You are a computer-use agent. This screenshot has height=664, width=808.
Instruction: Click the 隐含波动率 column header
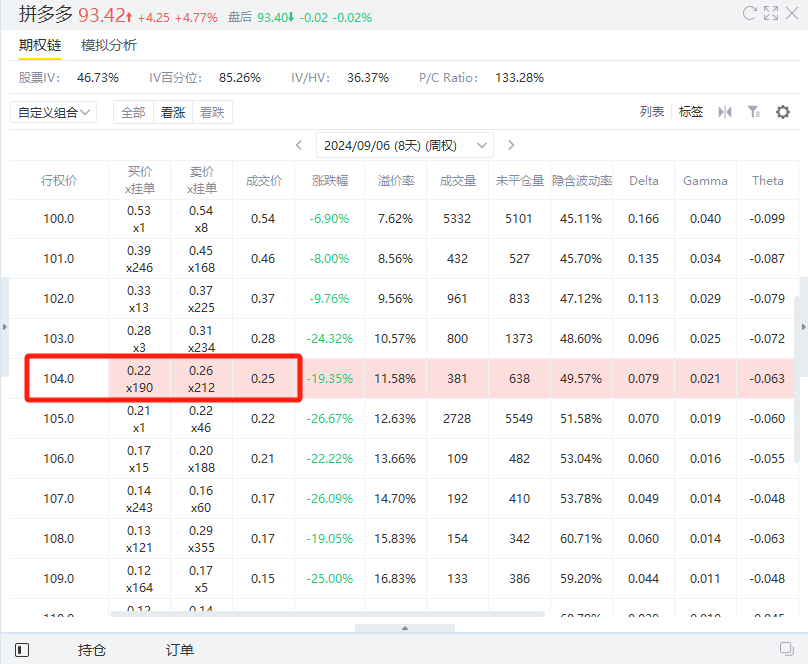pos(582,180)
